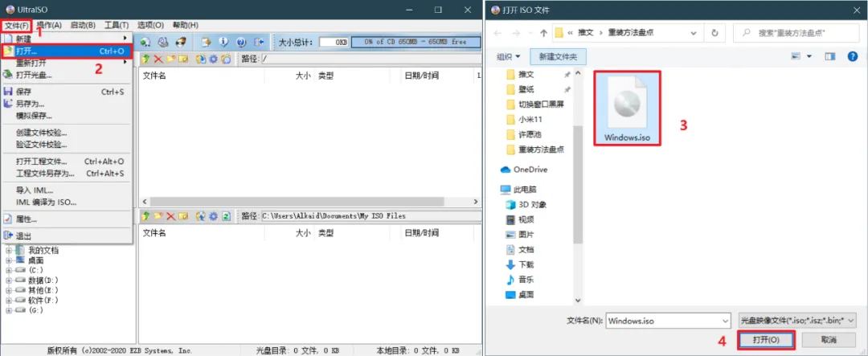Click the refresh button beside the address bar
Image resolution: width=868 pixels, height=356 pixels.
coord(714,33)
